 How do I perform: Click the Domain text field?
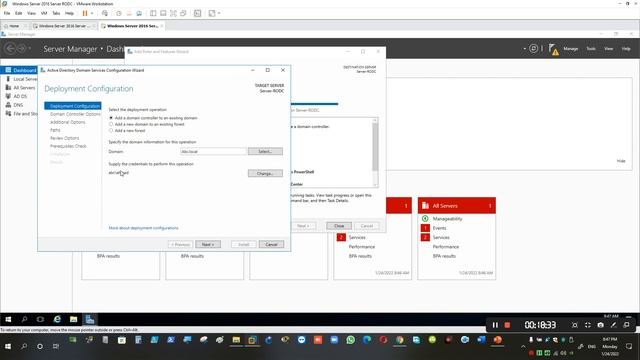pos(213,151)
